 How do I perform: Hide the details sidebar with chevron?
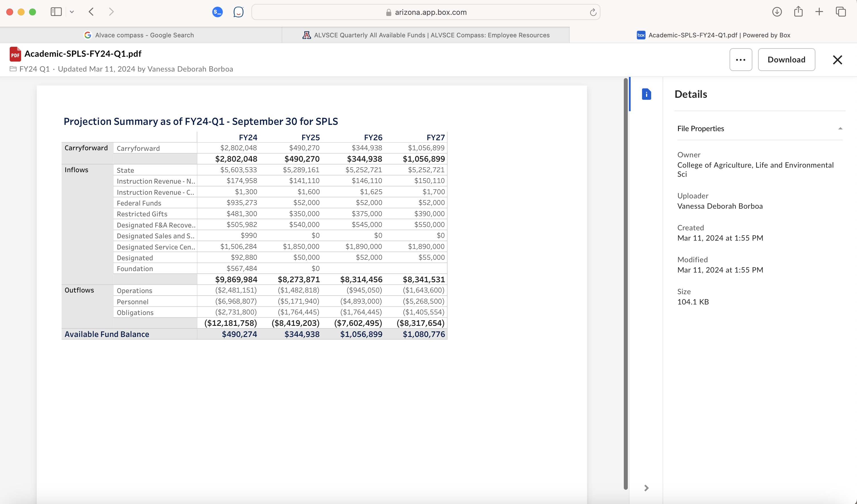[646, 488]
